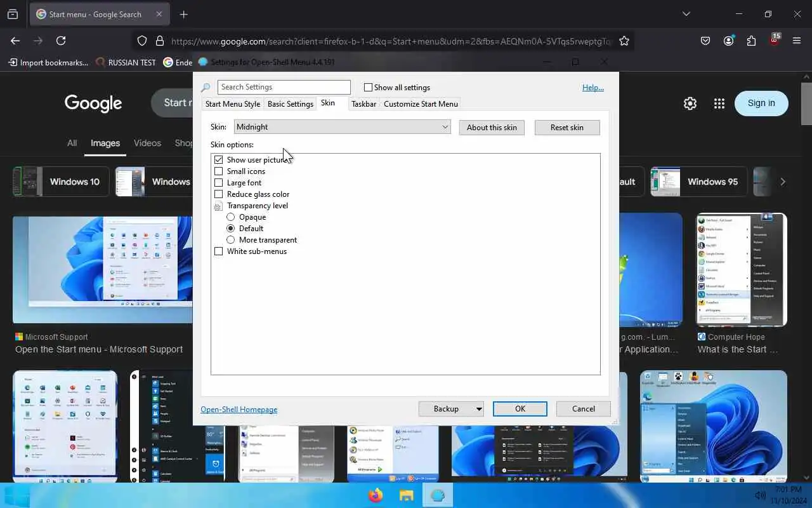Open Firefox from the taskbar
The width and height of the screenshot is (812, 508).
click(x=376, y=495)
